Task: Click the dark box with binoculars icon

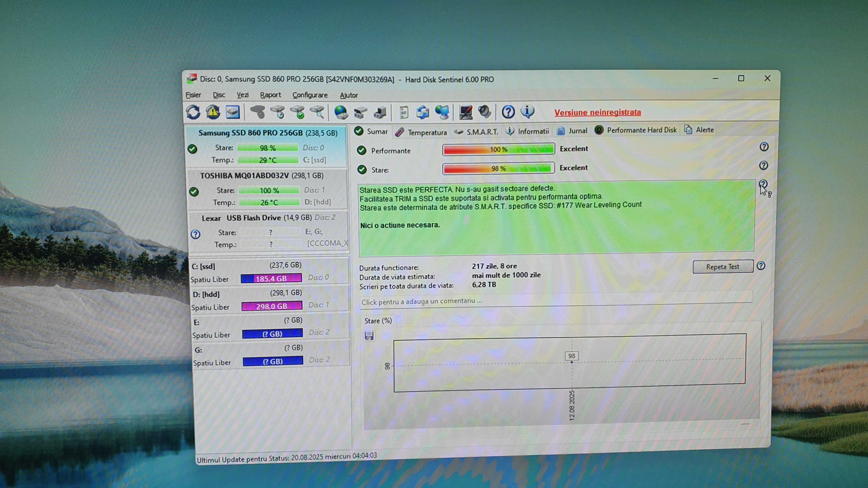Action: tap(380, 113)
